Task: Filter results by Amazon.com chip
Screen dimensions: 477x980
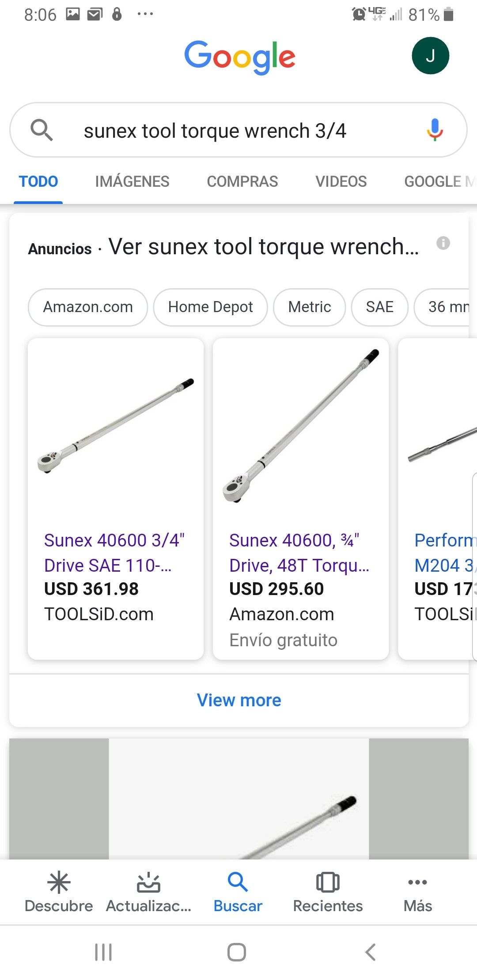Action: pos(87,307)
